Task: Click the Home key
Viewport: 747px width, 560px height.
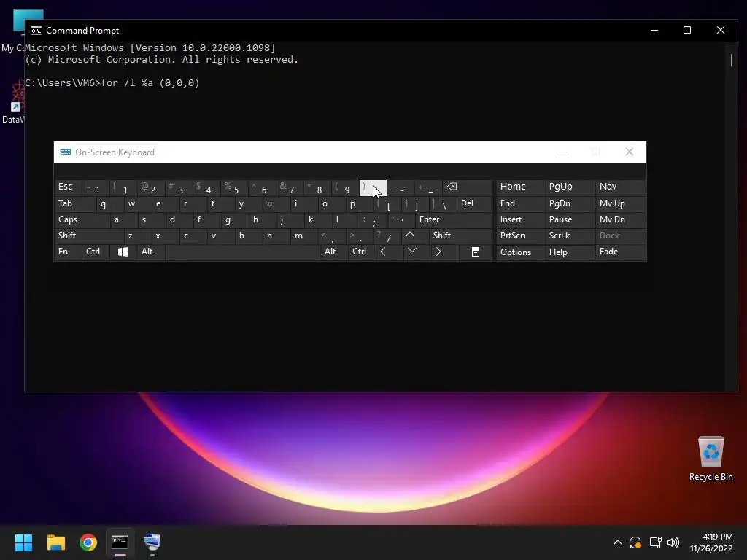Action: 520,187
